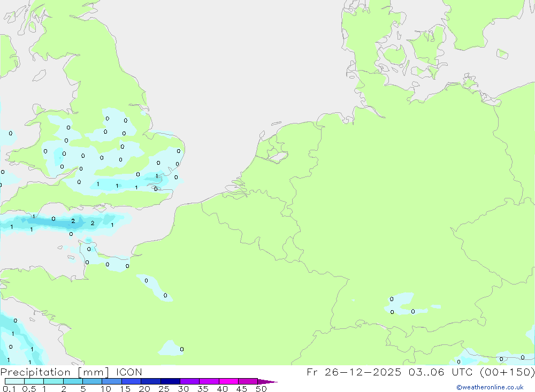Click the Precipitation [mm] ICON title
This screenshot has width=535, height=392.
[x=71, y=372]
